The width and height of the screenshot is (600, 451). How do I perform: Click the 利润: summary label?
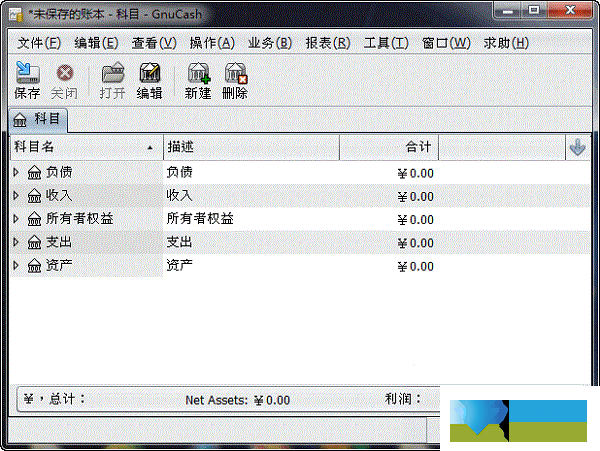(x=403, y=399)
